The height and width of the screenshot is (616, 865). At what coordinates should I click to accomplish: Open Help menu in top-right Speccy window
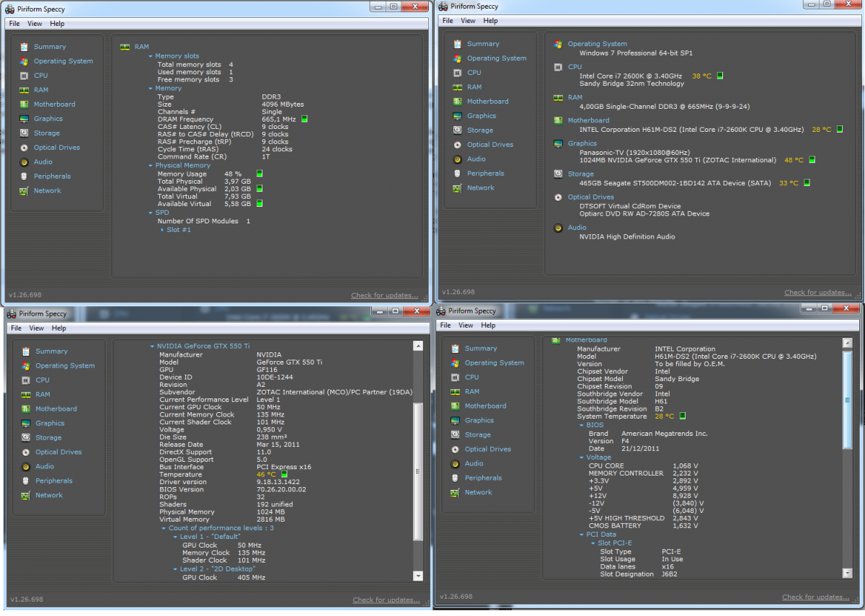tap(491, 21)
